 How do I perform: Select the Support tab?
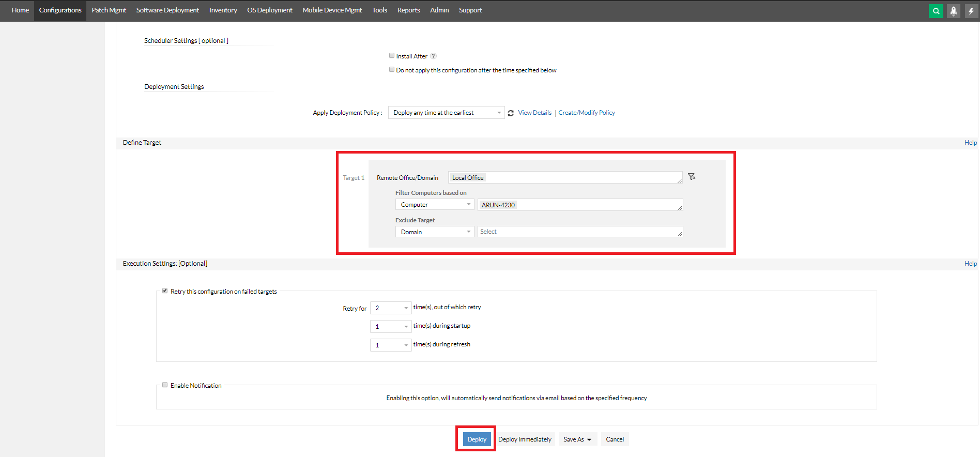click(x=470, y=10)
